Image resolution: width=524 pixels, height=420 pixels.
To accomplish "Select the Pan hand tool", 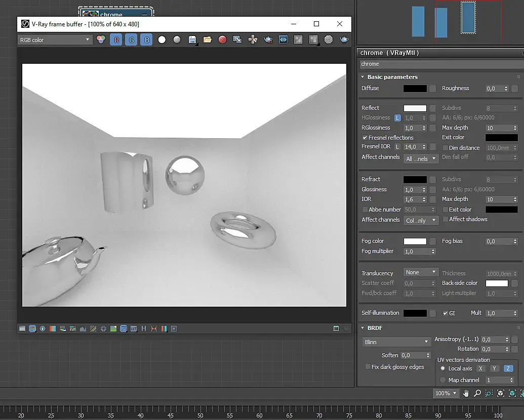I will point(466,393).
